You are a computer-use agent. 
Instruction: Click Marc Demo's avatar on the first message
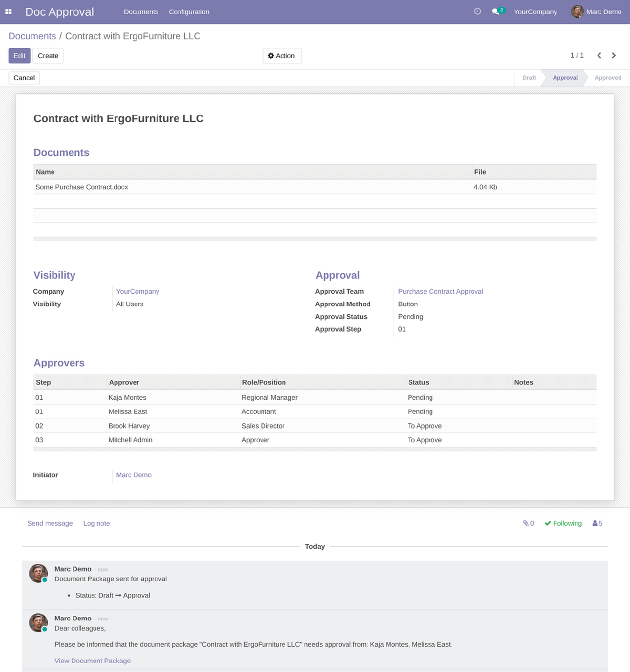(x=38, y=573)
